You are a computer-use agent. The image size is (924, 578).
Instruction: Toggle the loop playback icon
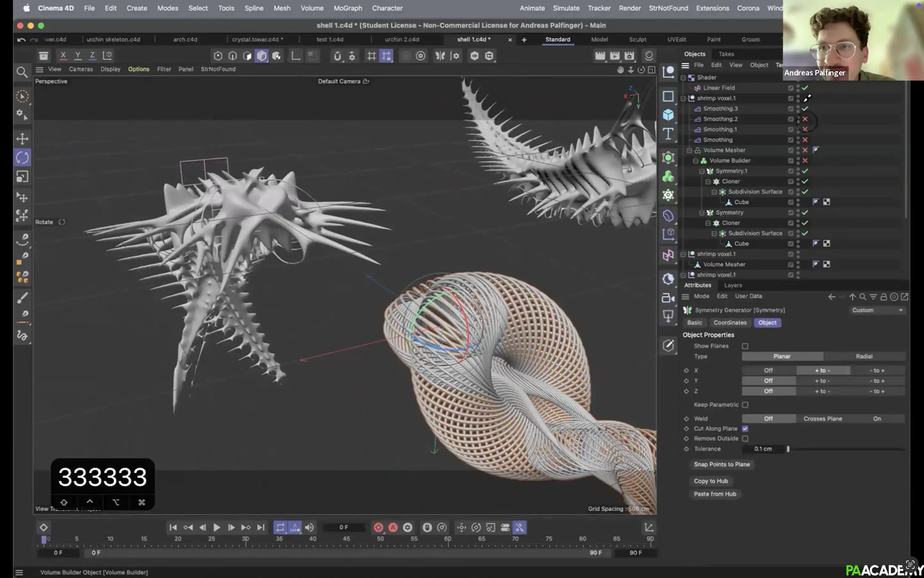click(x=280, y=528)
